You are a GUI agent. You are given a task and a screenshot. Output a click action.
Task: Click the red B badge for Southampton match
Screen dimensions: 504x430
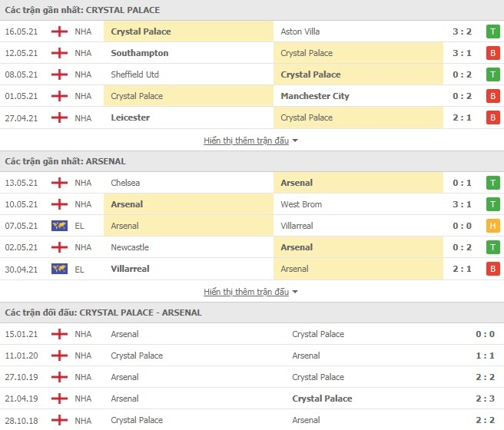(x=492, y=53)
